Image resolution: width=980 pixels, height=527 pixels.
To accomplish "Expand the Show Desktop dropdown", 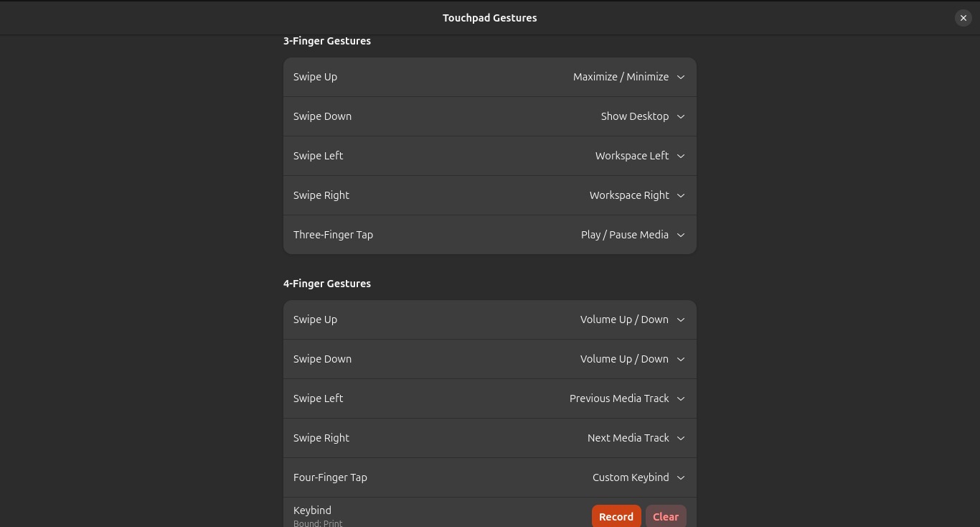I will pyautogui.click(x=643, y=116).
